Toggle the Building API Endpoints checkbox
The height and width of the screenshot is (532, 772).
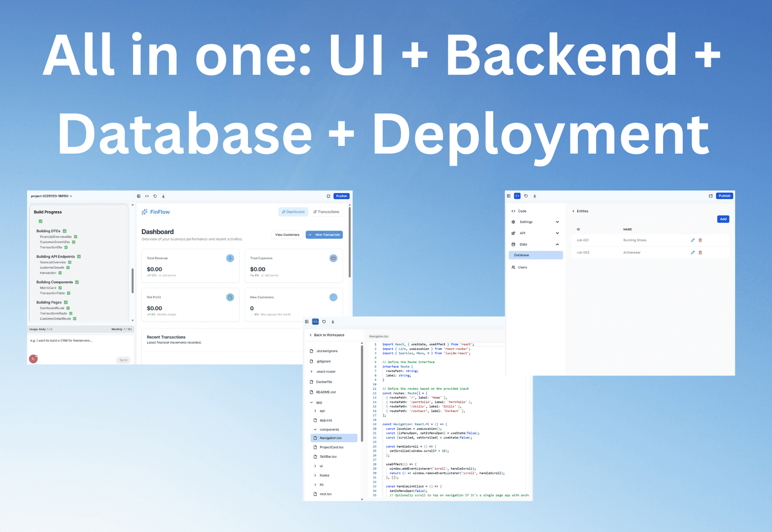pyautogui.click(x=79, y=257)
